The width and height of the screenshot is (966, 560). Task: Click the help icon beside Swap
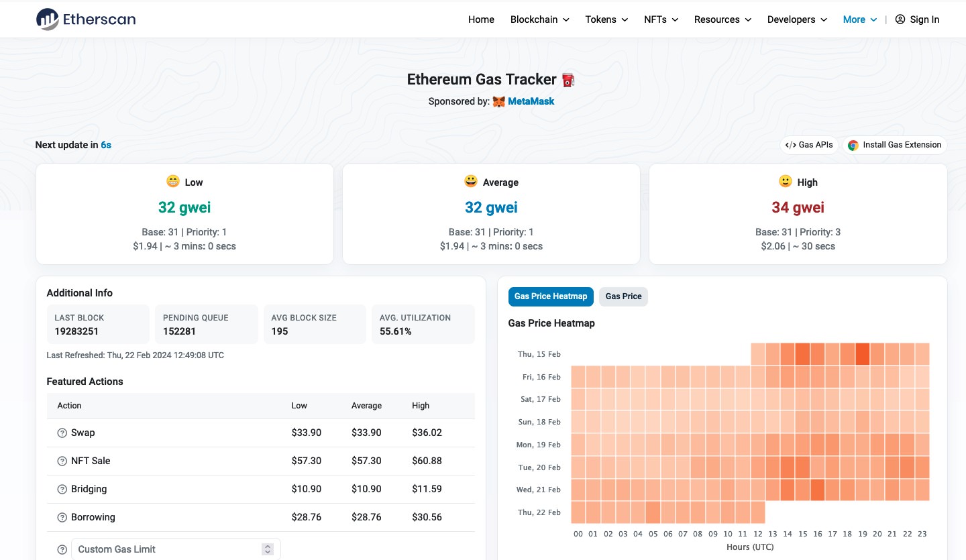[x=62, y=433]
